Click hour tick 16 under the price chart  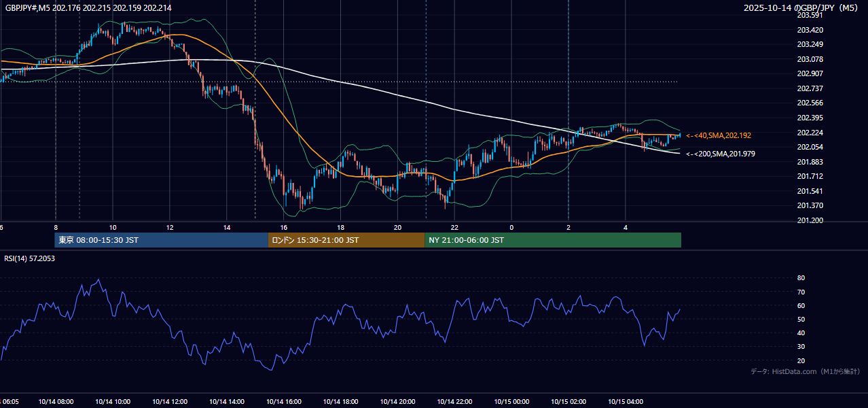click(284, 227)
